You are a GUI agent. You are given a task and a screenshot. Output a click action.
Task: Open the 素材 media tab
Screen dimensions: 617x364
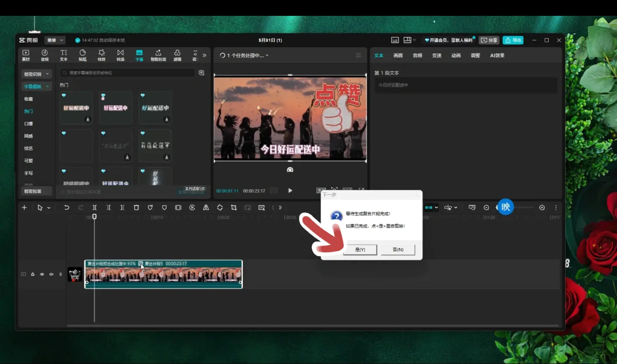pos(26,55)
